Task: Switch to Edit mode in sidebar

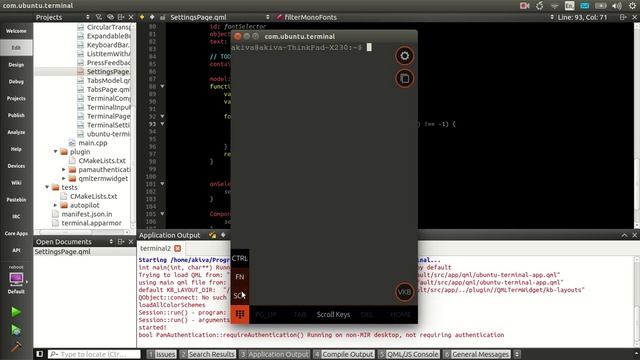Action: tap(16, 48)
